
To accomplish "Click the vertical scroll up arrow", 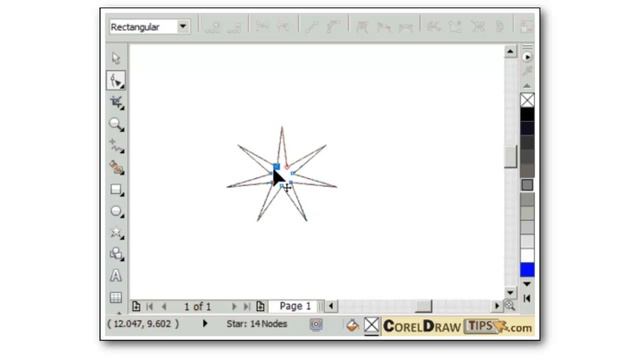I will 510,51.
